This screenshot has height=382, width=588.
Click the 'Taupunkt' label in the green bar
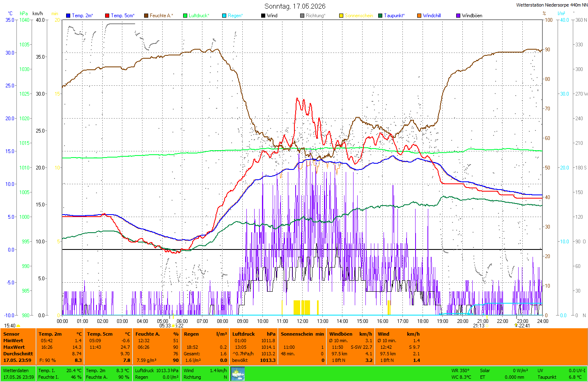coord(547,377)
